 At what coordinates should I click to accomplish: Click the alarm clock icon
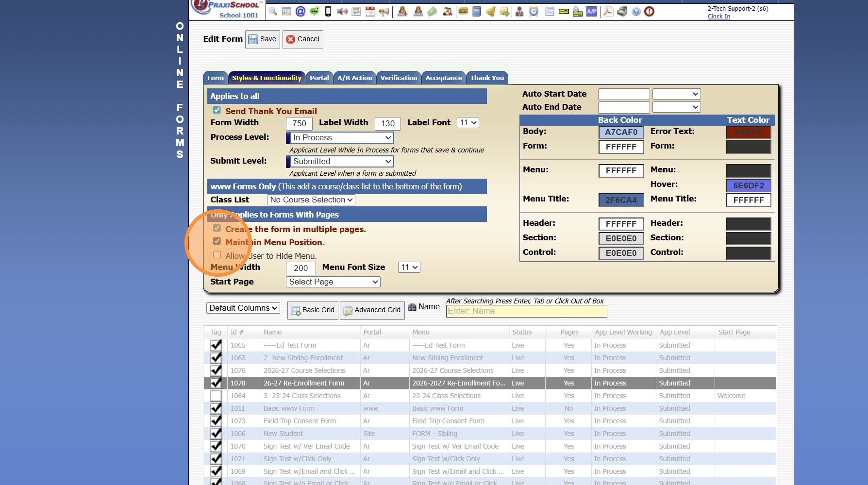click(x=534, y=12)
